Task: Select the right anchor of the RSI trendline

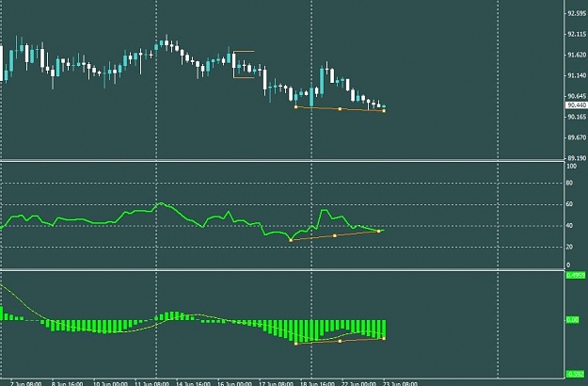Action: (x=379, y=231)
